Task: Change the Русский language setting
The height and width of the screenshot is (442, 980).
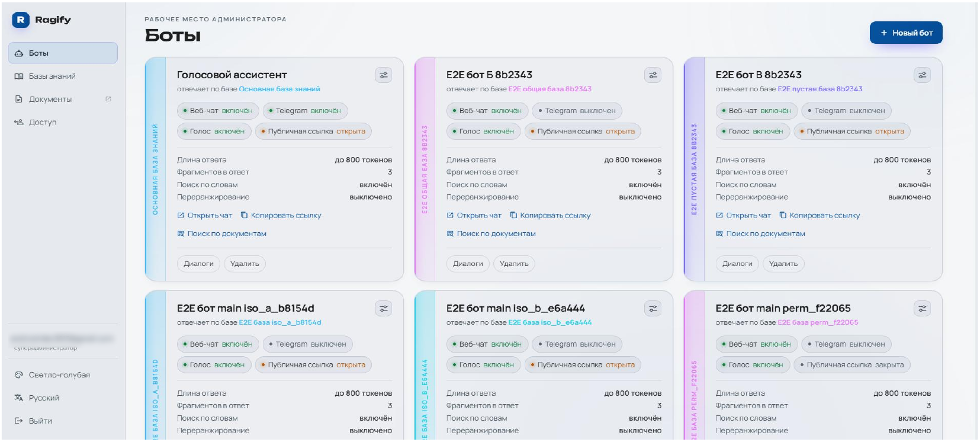Action: [x=63, y=398]
